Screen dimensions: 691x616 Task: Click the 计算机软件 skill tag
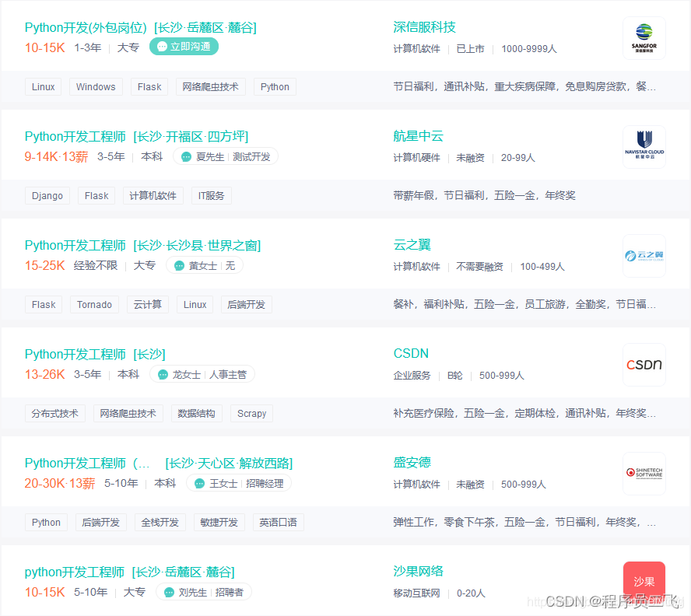[x=153, y=196]
